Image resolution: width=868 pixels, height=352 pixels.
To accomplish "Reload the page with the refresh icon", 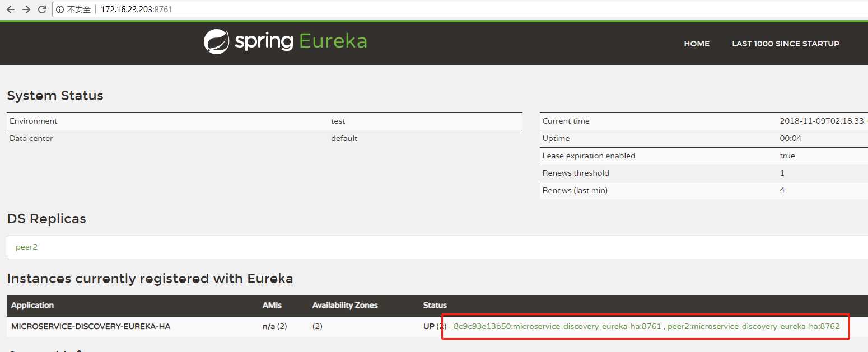I will (x=42, y=10).
